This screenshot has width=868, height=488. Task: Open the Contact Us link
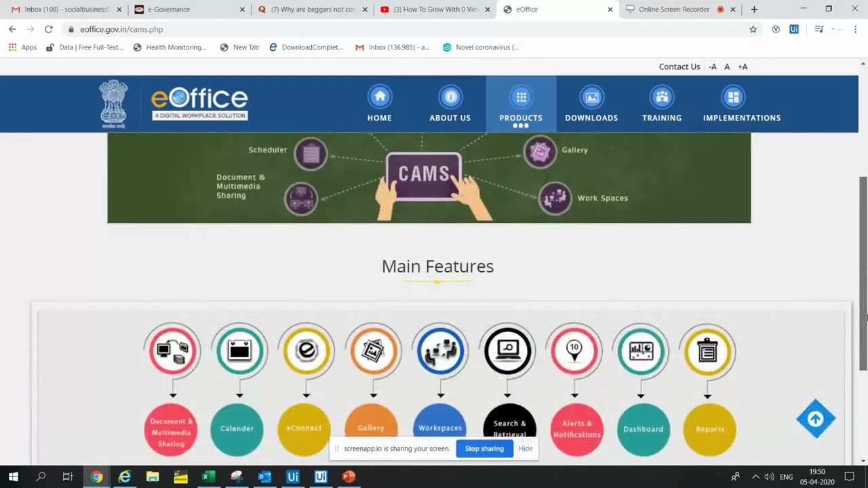tap(679, 66)
